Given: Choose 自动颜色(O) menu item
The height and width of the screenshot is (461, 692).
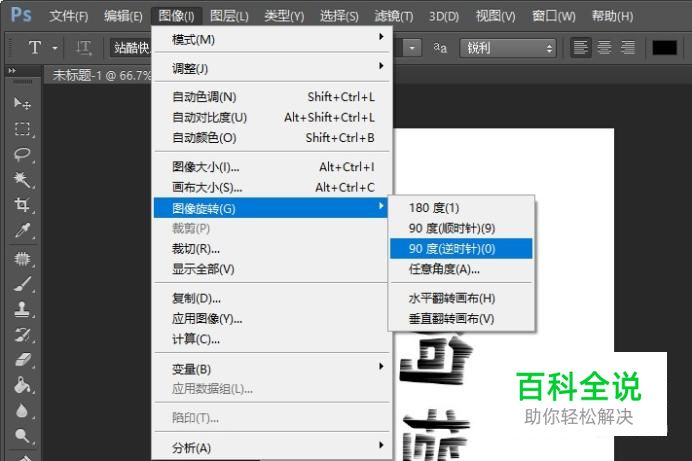Looking at the screenshot, I should (x=272, y=138).
